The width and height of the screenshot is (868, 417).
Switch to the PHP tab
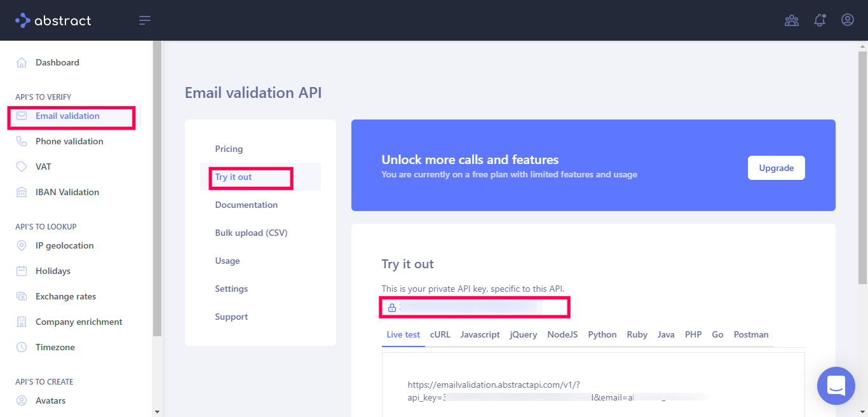tap(693, 334)
